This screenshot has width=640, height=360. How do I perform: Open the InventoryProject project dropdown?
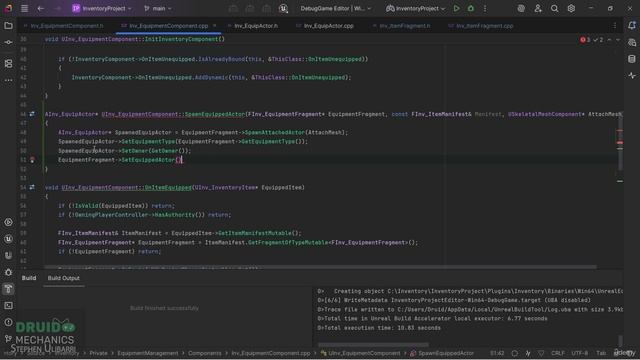coord(102,8)
